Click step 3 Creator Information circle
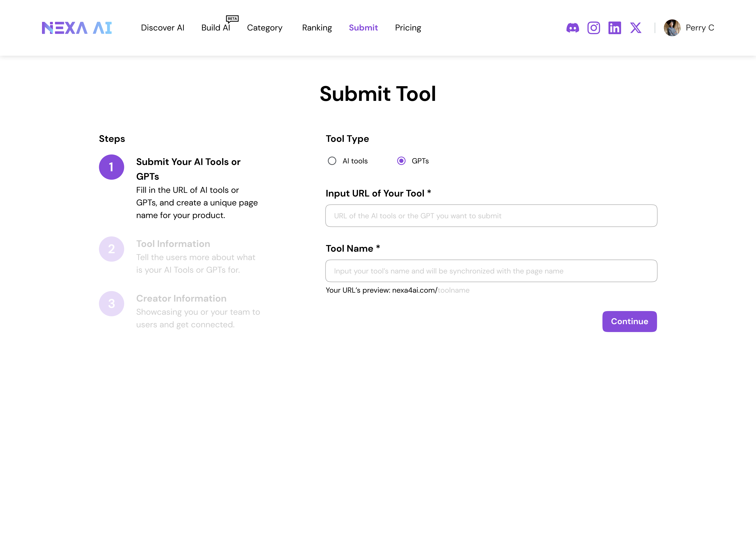 click(x=111, y=304)
